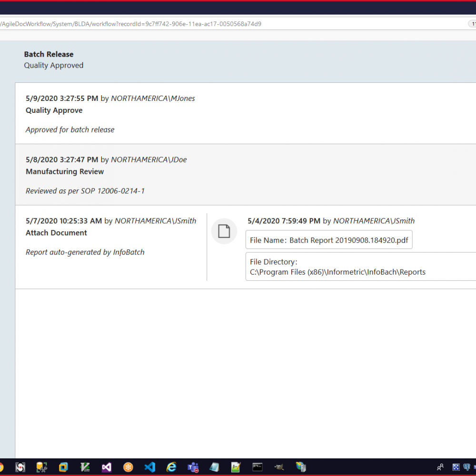Click the browser address bar URL
This screenshot has width=476, height=476.
tap(130, 24)
